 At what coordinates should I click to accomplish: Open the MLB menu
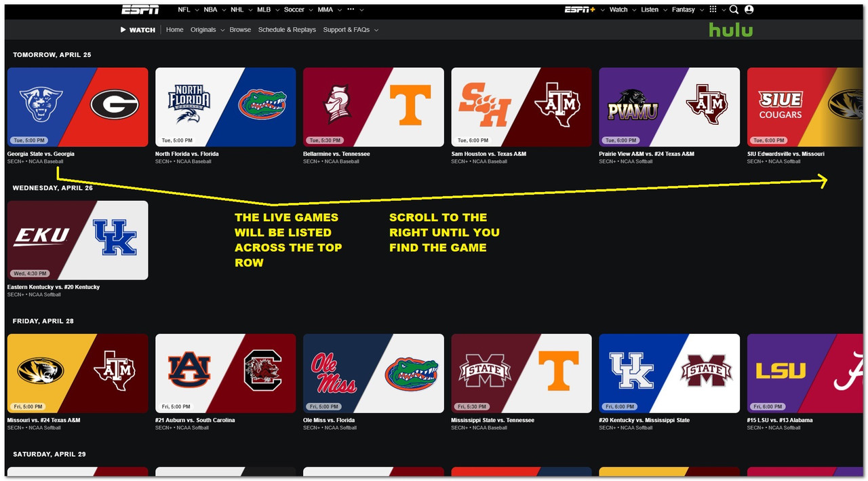pos(264,9)
